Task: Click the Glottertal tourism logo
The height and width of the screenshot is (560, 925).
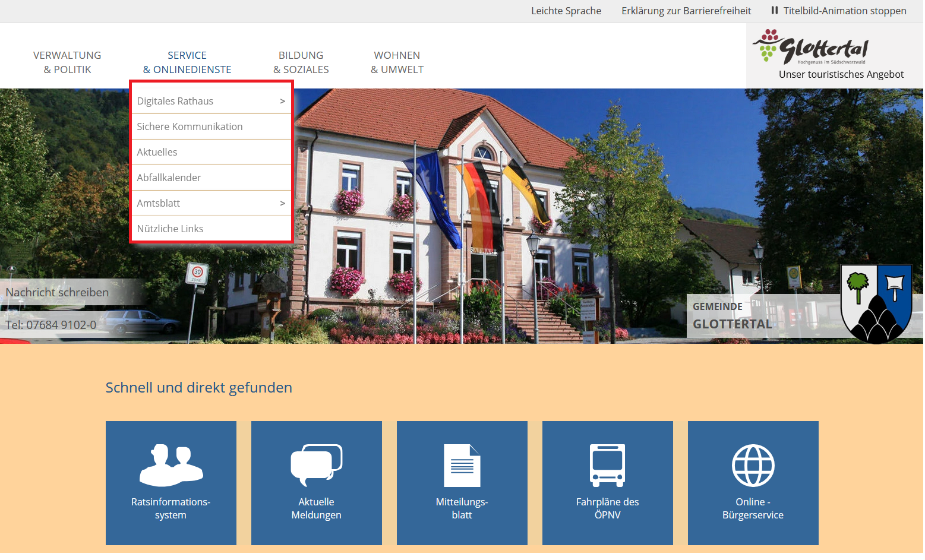Action: (x=812, y=48)
